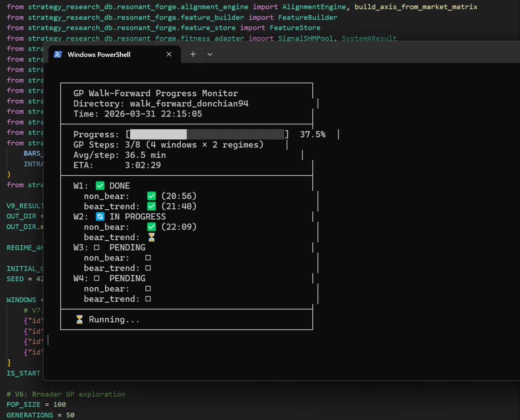The image size is (520, 420).
Task: Click the time 2026-03-31 22:15:05
Action: click(x=153, y=114)
